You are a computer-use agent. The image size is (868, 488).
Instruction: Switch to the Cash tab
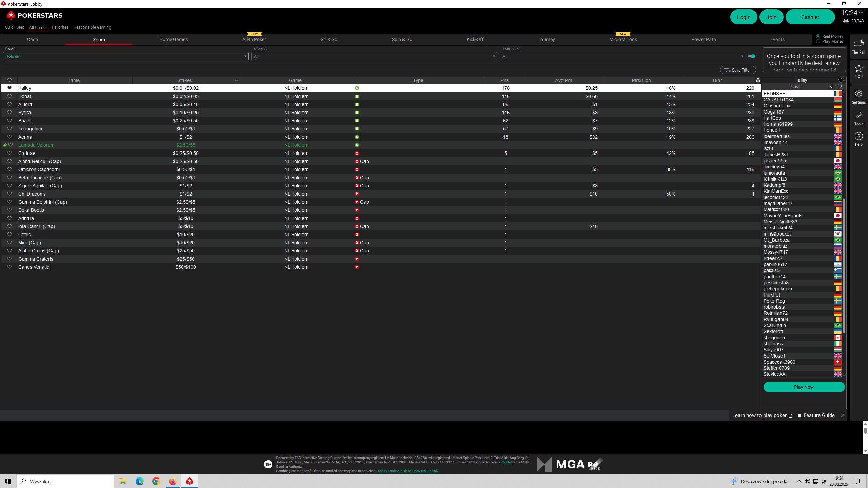click(x=33, y=39)
